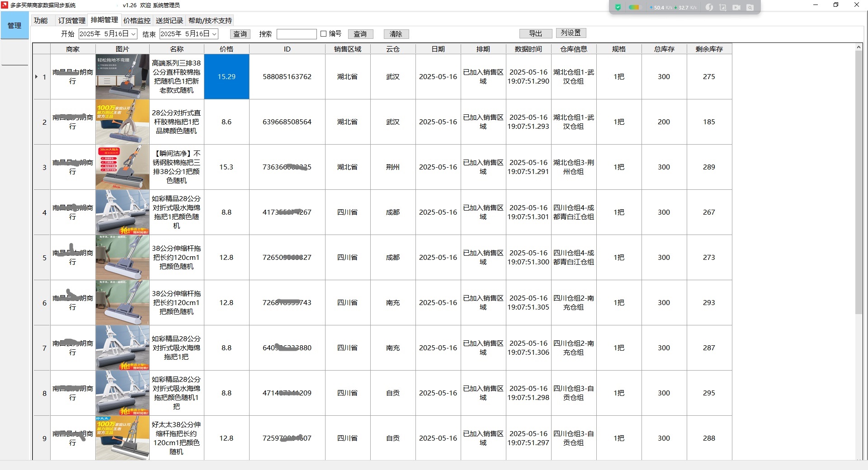868x470 pixels.
Task: Click the product thumbnail in row 5
Action: [123, 258]
